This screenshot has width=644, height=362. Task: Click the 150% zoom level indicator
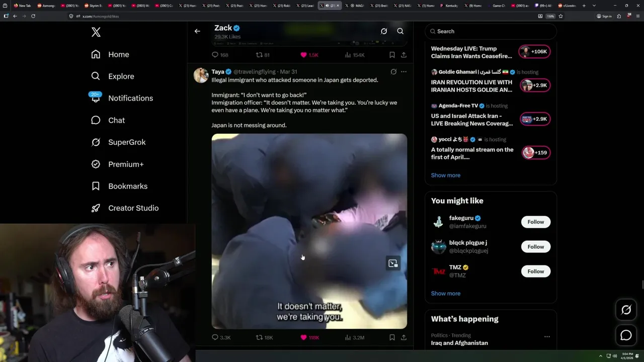pyautogui.click(x=550, y=16)
